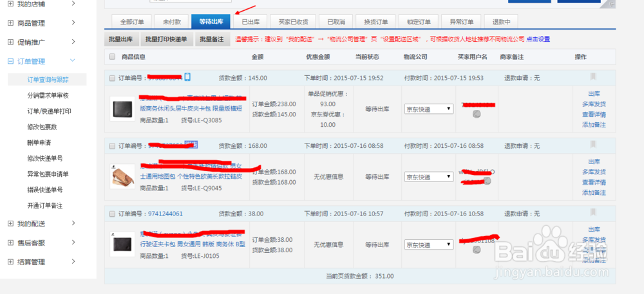Tick the checkbox of the 168.00 order
Viewport: 644px width, 294px height.
click(x=113, y=146)
